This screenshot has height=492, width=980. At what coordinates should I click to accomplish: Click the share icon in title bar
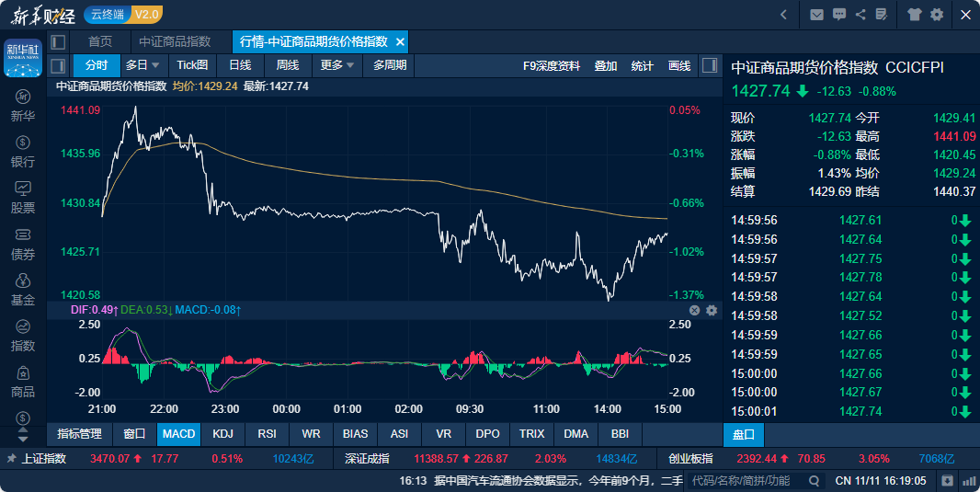point(860,15)
